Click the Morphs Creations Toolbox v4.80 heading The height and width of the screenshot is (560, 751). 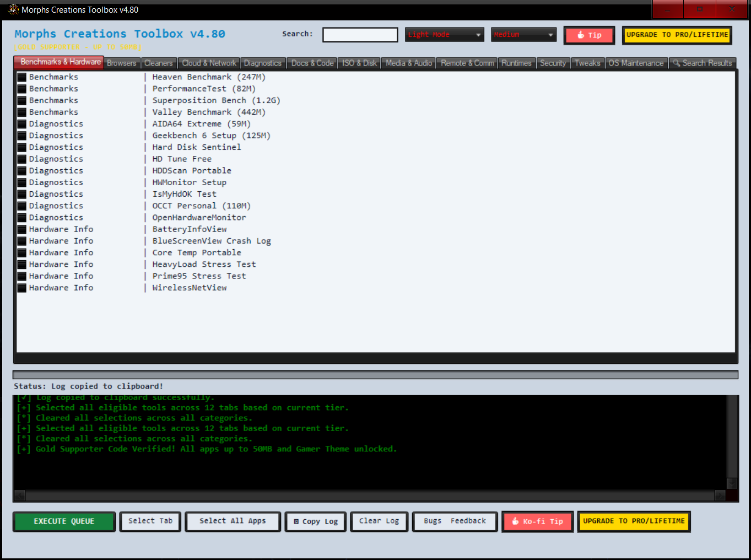click(120, 34)
